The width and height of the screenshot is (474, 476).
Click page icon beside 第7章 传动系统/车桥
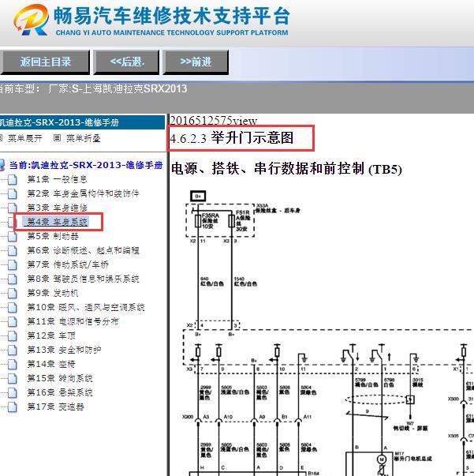tap(12, 264)
